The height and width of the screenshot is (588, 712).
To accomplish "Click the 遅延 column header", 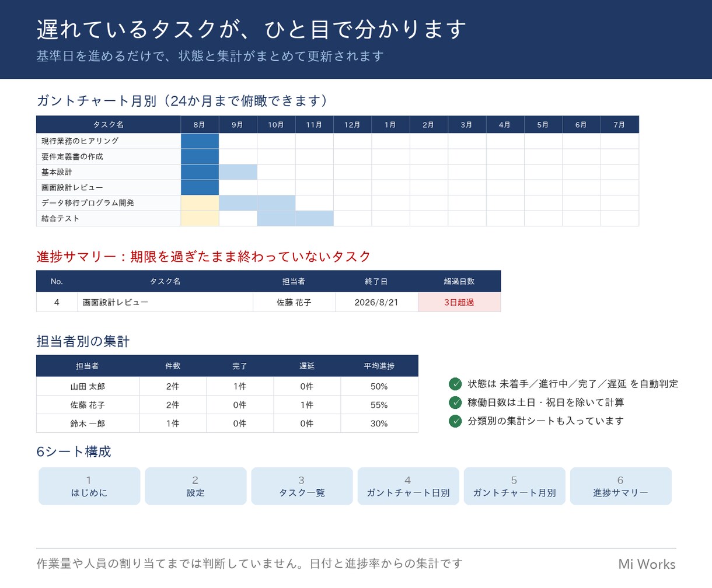I will click(307, 366).
